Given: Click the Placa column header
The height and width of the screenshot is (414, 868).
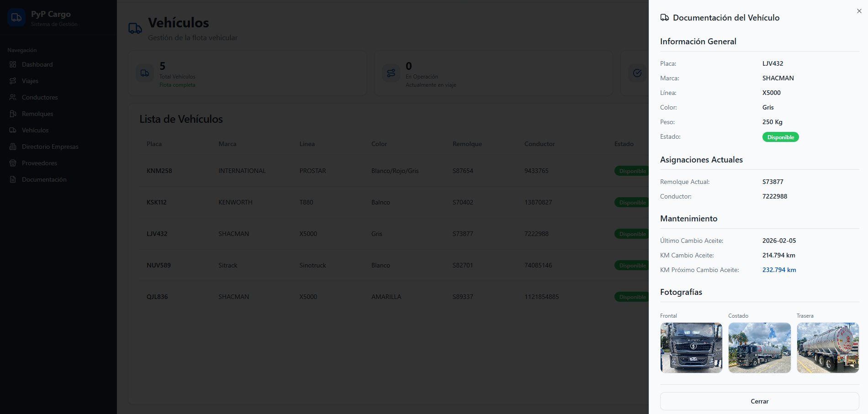Looking at the screenshot, I should [154, 144].
